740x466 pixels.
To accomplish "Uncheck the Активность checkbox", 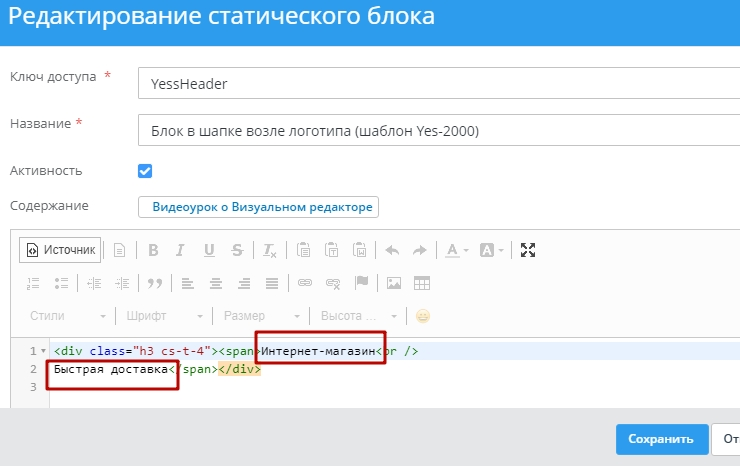I will (x=145, y=170).
